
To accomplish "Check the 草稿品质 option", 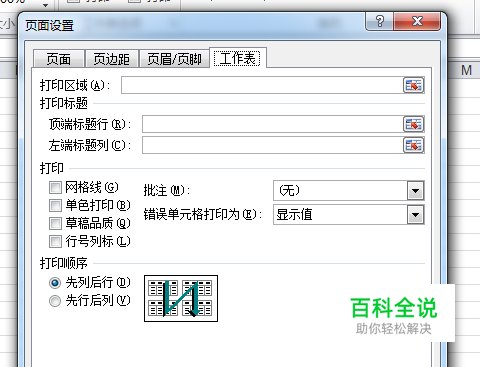I will [x=55, y=223].
